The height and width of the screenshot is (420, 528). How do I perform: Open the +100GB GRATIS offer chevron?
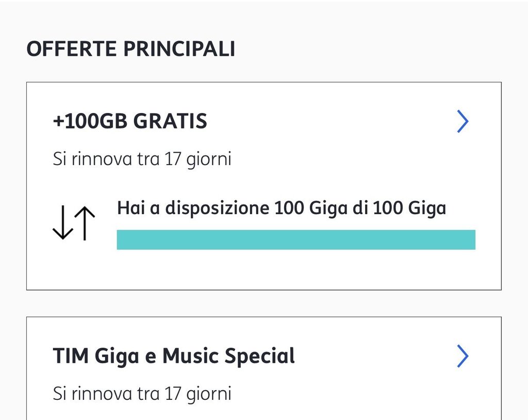[x=463, y=122]
